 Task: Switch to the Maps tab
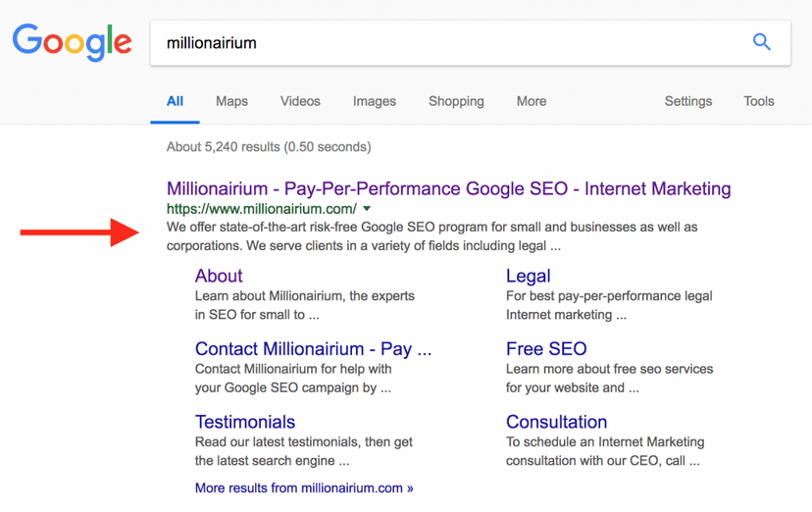[231, 101]
